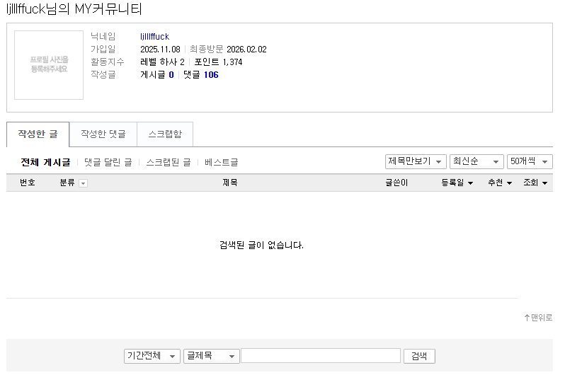Click the 제목 column header
Viewport: 565px width, 392px height.
(230, 183)
